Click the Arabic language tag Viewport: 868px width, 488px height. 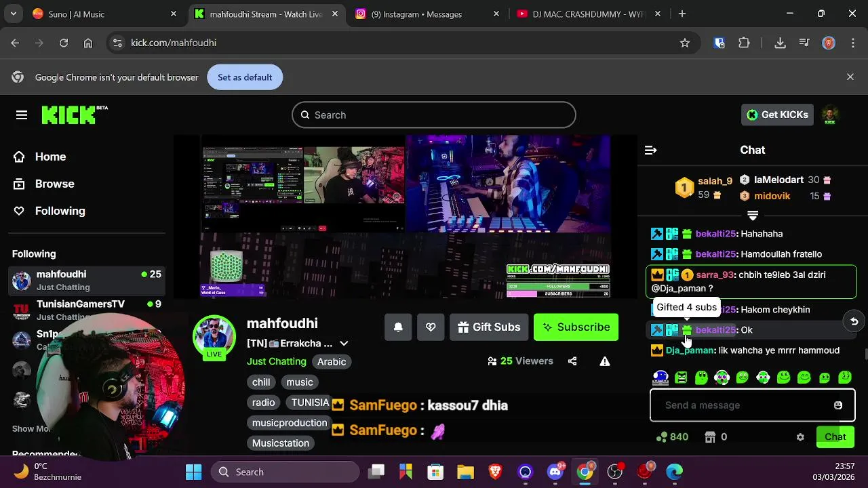click(x=332, y=362)
